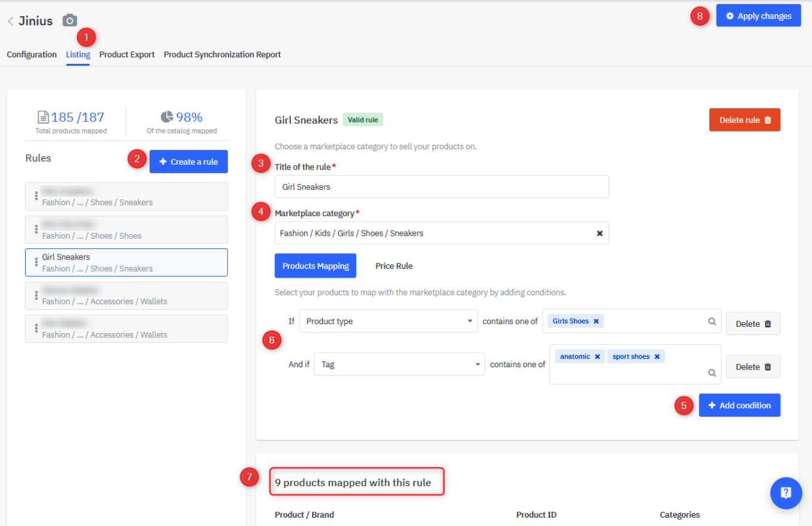Screen dimensions: 812x526
Task: Remove the Girls Shoes tag chip
Action: tap(596, 321)
